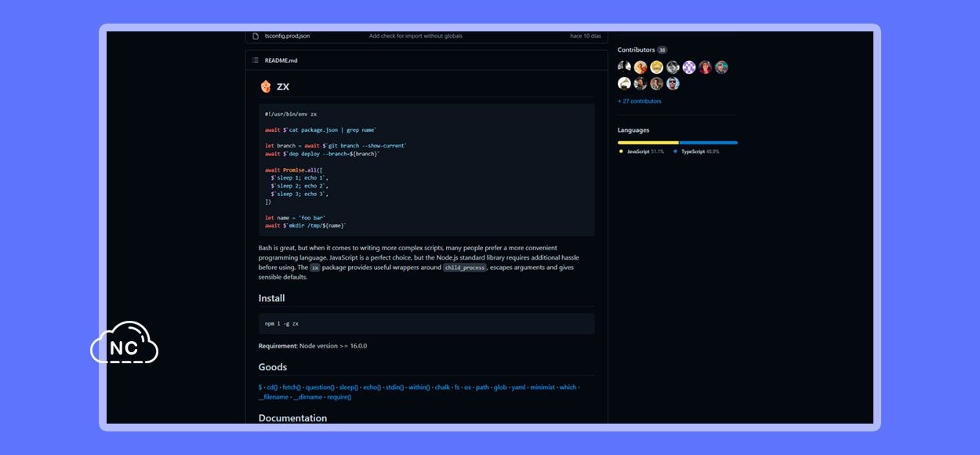
Task: Click the Languages heading
Action: point(633,130)
